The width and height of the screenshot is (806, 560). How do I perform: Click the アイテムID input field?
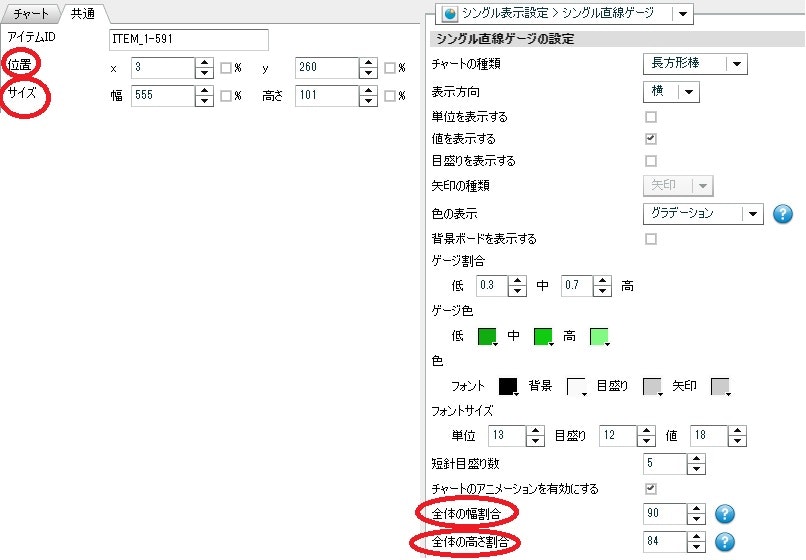pos(189,40)
